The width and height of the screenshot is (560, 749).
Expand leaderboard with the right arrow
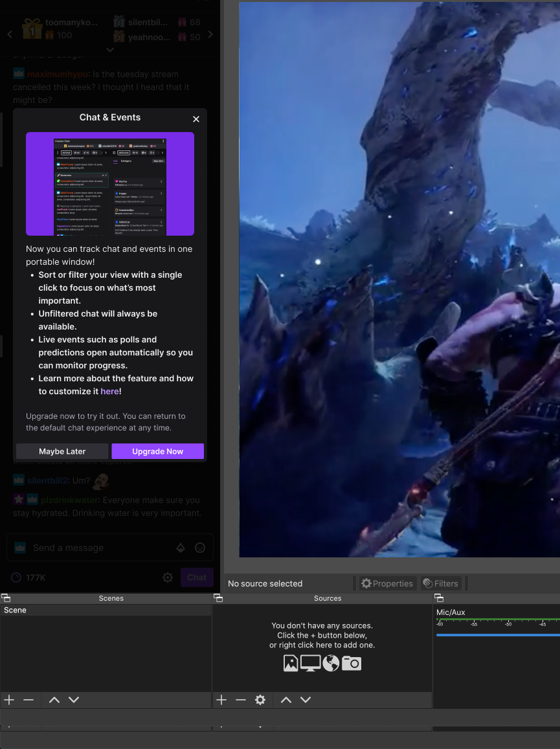click(210, 34)
